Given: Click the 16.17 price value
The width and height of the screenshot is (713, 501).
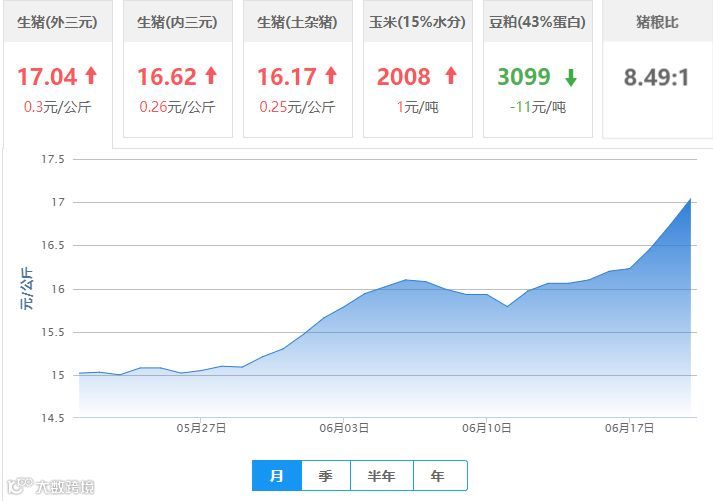Looking at the screenshot, I should tap(287, 76).
